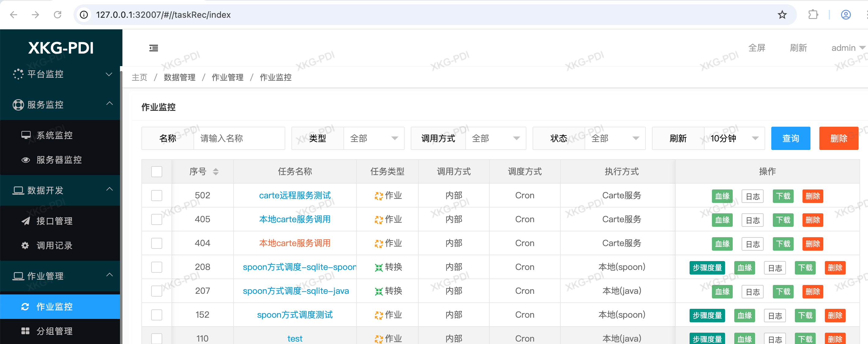The image size is (868, 344).
Task: Click the blue 查询 search button
Action: [x=791, y=138]
